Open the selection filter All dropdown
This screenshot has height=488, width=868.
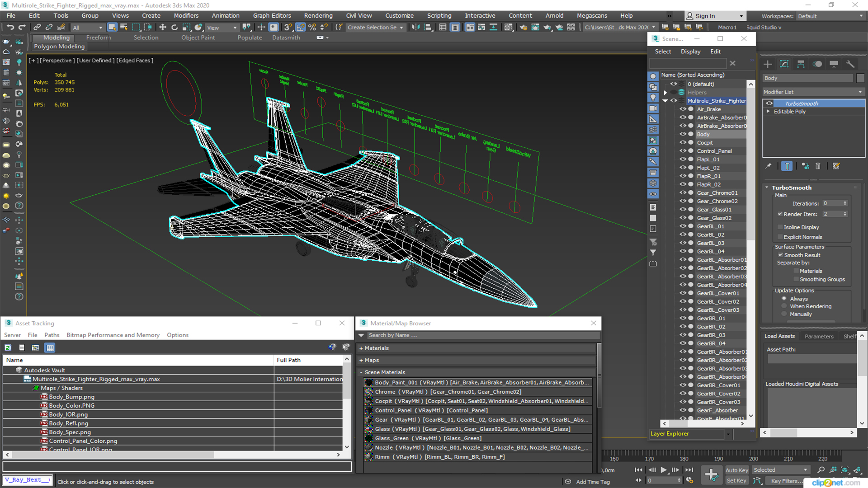[x=88, y=28]
